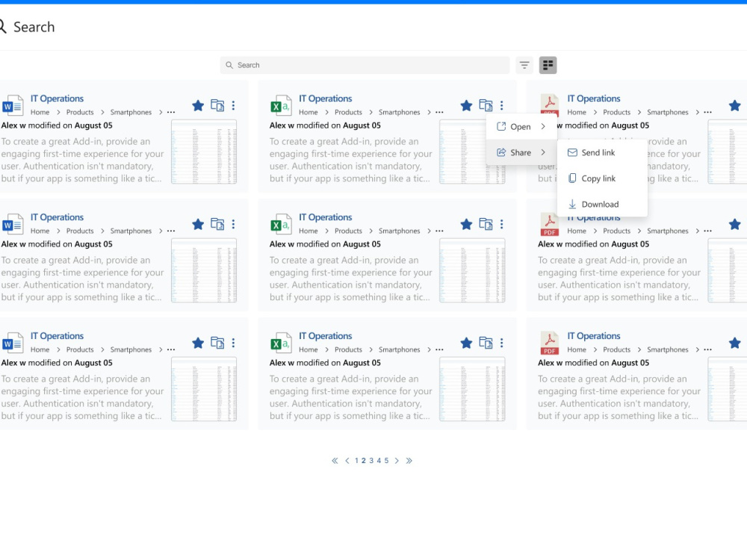This screenshot has height=560, width=747.
Task: Choose Open in the context menu
Action: pos(521,126)
